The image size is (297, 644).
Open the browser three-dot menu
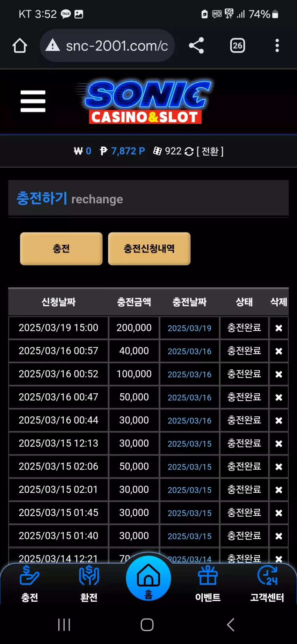coord(277,45)
